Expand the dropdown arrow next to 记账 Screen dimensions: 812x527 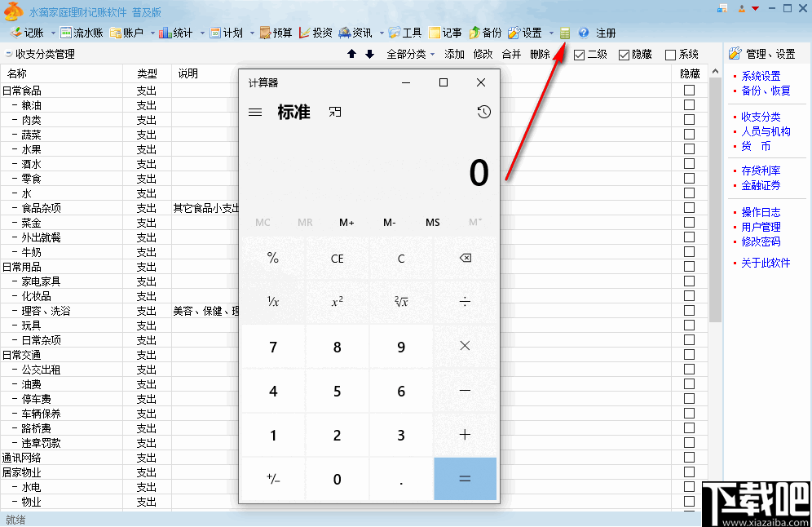pos(53,33)
